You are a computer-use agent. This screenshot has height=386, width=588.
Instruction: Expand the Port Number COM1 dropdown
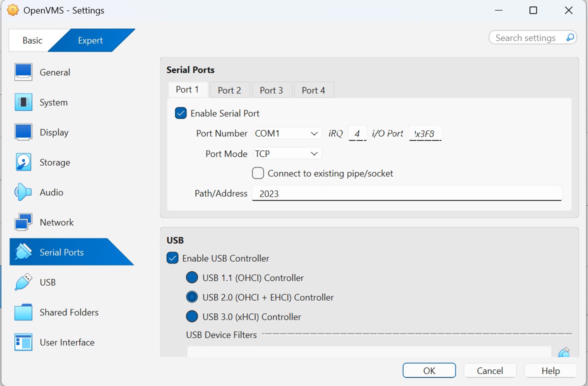287,133
